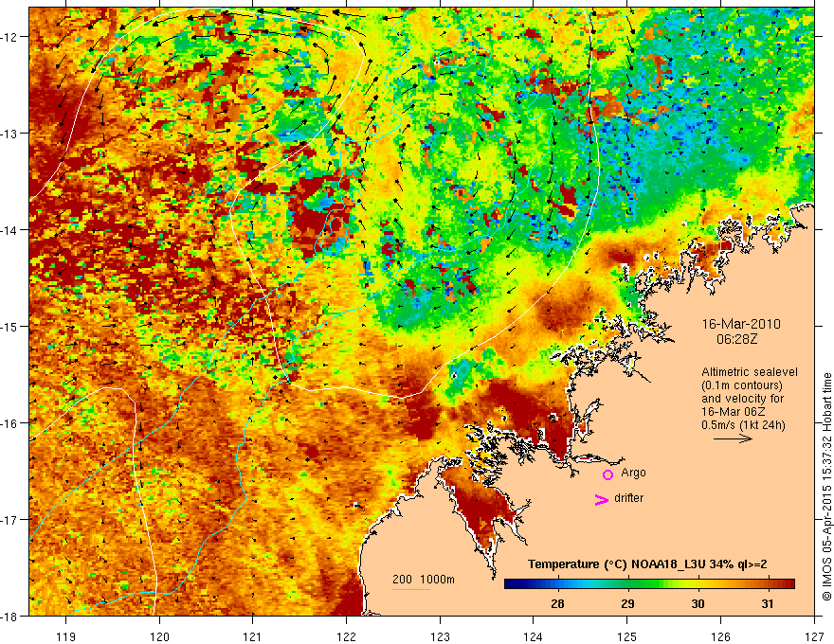Screen dimensions: 834x644
Task: Click the '122' longitude axis label
Action: (x=347, y=636)
